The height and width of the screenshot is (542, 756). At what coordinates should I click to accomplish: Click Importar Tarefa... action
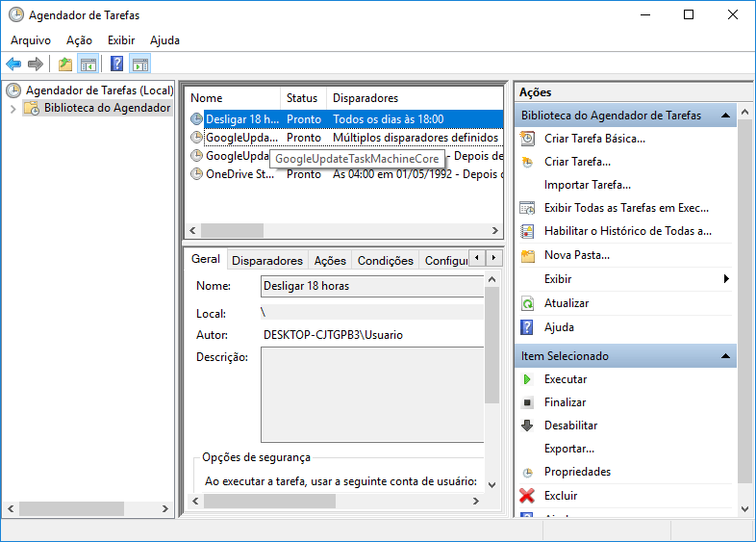tap(588, 185)
